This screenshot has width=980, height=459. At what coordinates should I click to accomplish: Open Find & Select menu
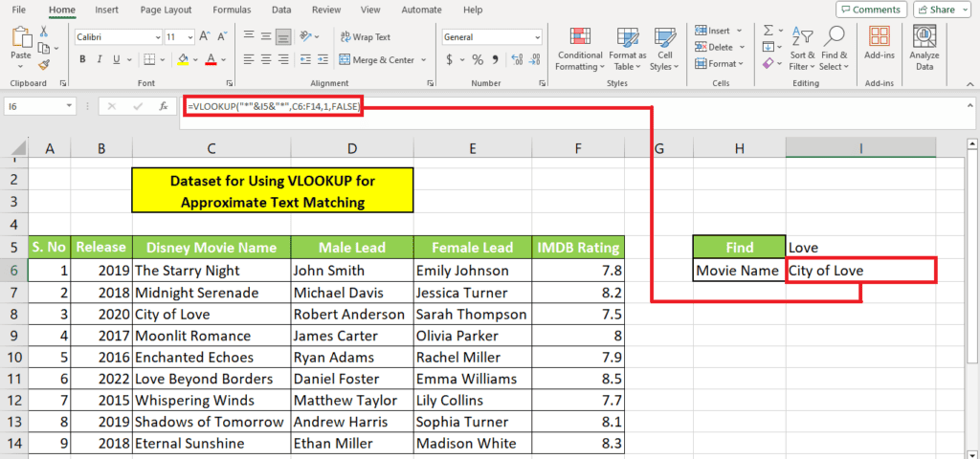pyautogui.click(x=834, y=49)
